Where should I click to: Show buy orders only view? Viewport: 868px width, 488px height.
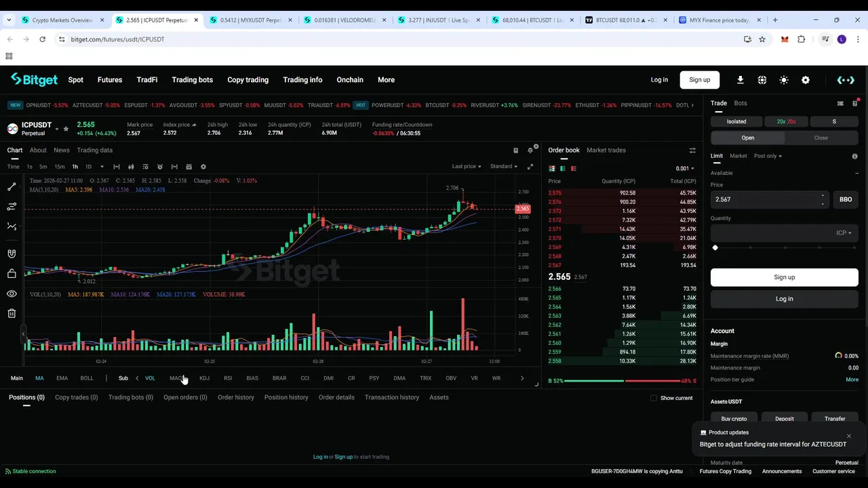pos(563,168)
